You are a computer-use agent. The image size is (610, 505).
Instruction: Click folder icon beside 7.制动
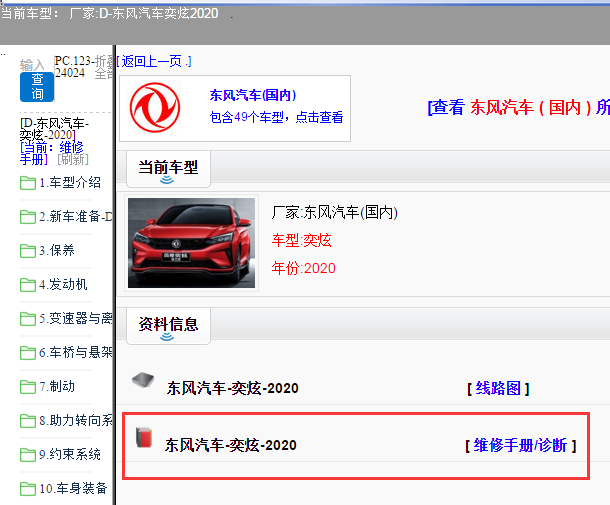pyautogui.click(x=28, y=387)
